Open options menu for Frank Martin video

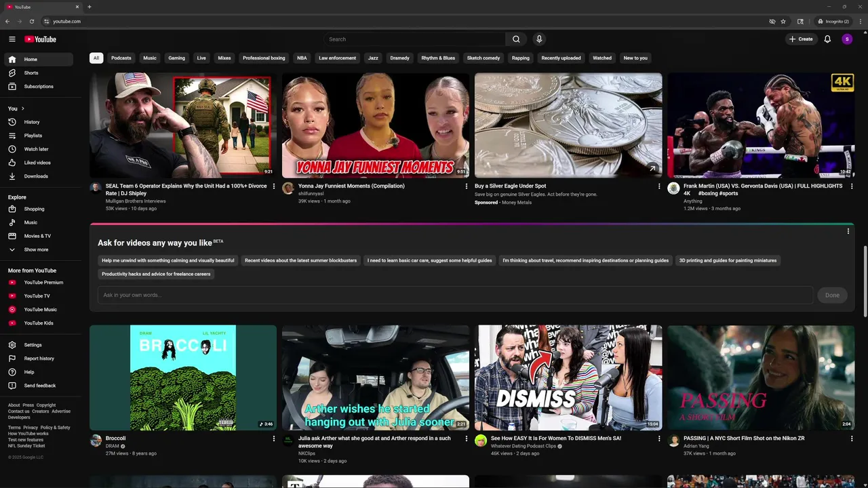852,186
